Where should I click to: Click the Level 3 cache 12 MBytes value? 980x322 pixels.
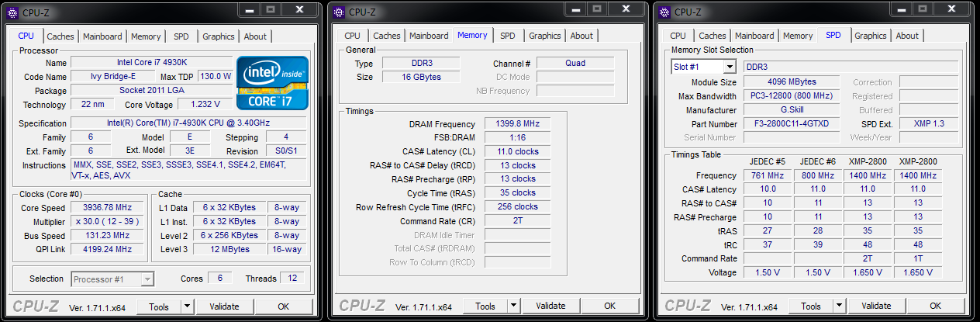(229, 250)
